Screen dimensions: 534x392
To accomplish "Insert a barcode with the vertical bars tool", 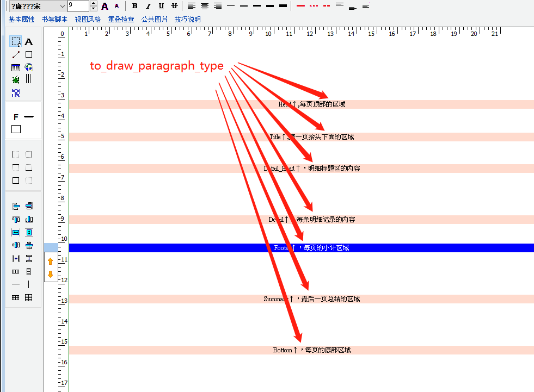I will 29,79.
